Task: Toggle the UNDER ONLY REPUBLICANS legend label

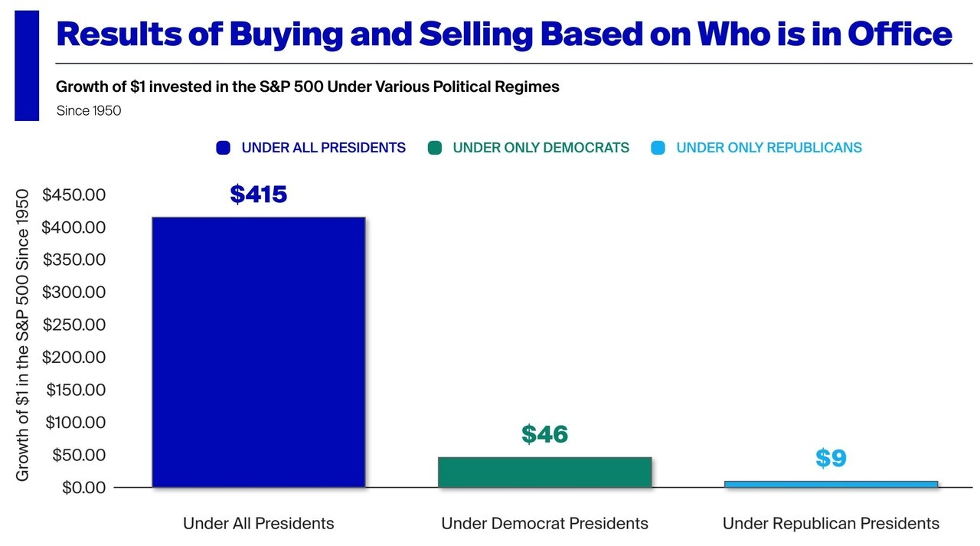Action: 769,148
